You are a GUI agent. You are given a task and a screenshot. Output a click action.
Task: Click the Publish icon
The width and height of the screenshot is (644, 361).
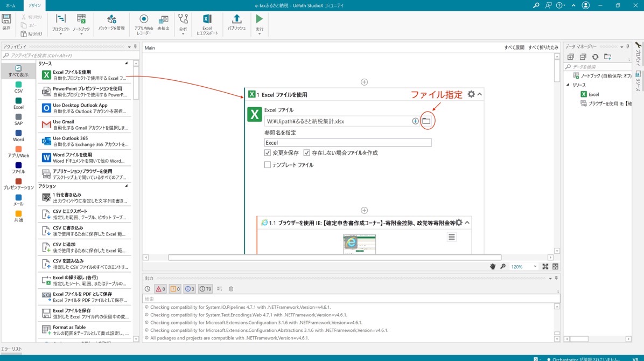(x=236, y=22)
